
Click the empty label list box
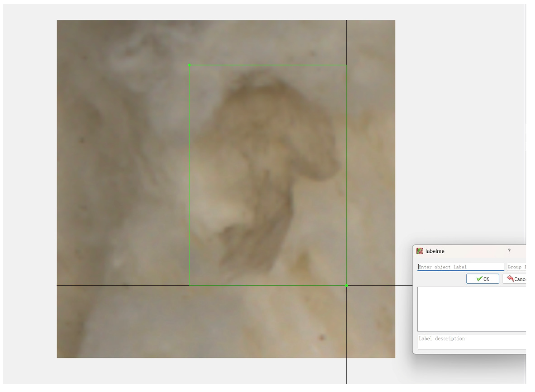[472, 309]
